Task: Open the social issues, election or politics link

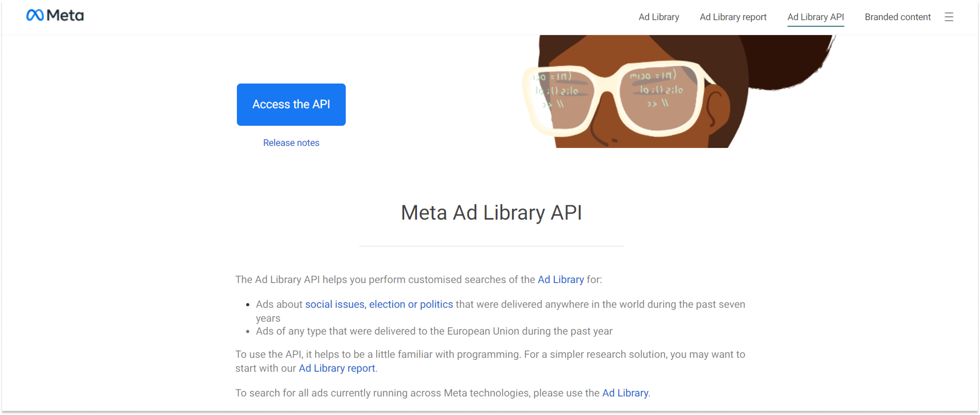Action: [379, 304]
